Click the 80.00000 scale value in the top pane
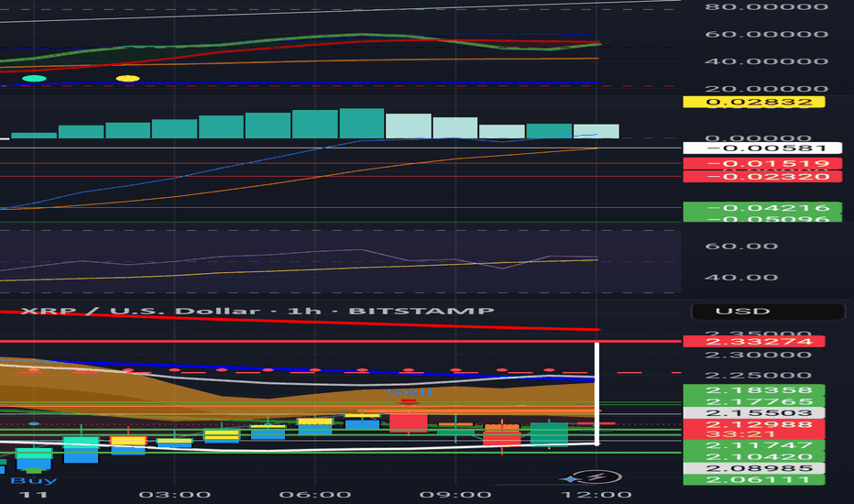This screenshot has height=504, width=854. point(767,7)
